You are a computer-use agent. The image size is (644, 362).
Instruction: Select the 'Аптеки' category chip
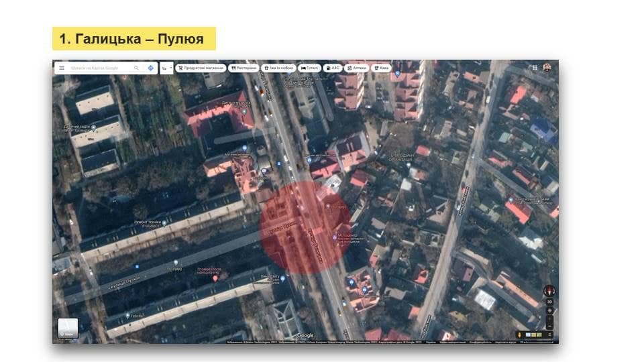[356, 68]
